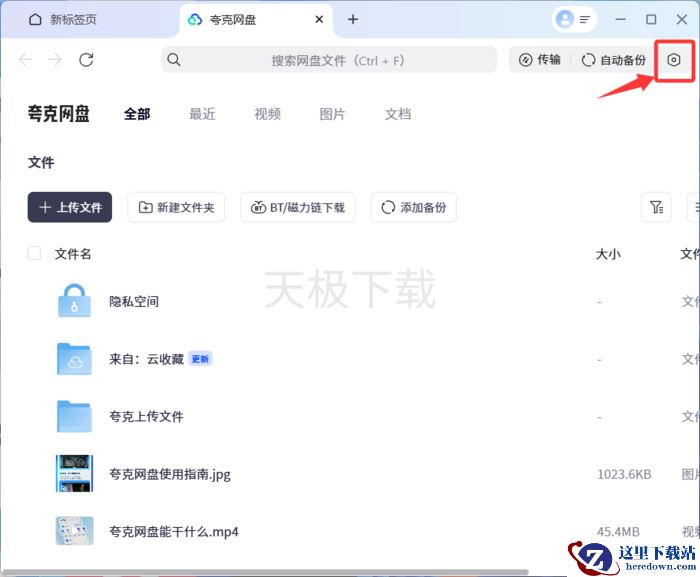Switch to 图片 tab
700x577 pixels.
pyautogui.click(x=332, y=114)
